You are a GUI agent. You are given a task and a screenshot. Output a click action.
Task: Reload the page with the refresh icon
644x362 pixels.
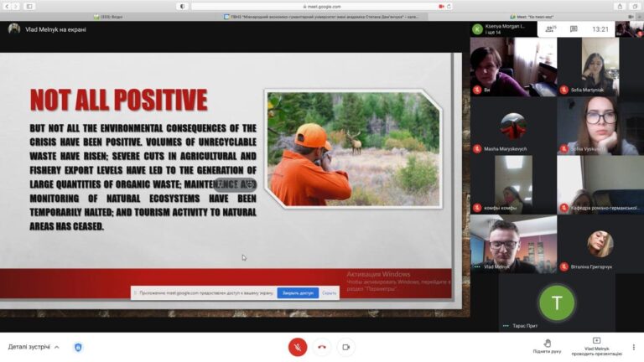(449, 7)
